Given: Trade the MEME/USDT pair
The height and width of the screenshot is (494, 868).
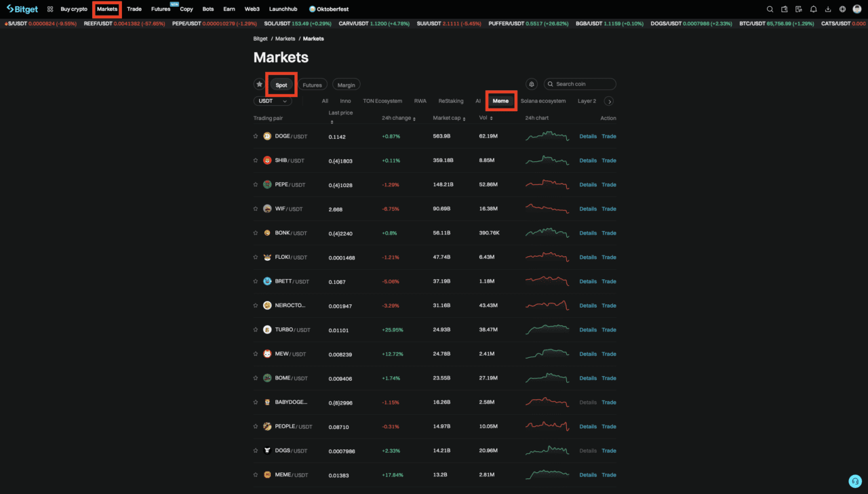Looking at the screenshot, I should (x=609, y=475).
